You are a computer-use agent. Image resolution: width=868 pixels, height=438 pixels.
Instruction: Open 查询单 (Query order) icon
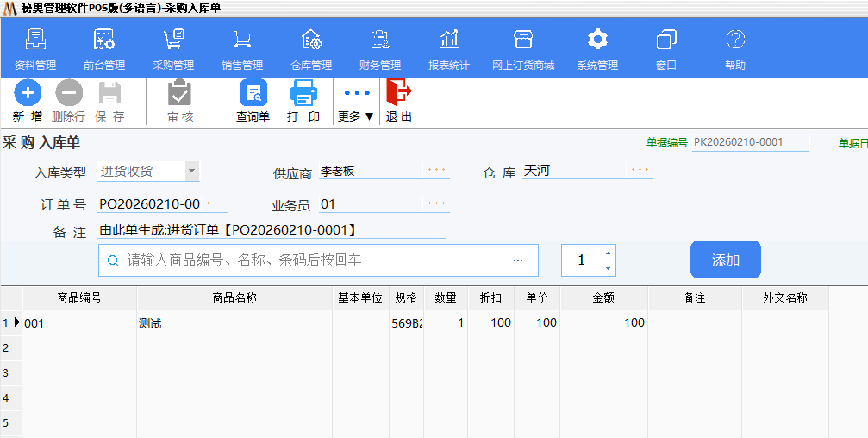[x=253, y=93]
